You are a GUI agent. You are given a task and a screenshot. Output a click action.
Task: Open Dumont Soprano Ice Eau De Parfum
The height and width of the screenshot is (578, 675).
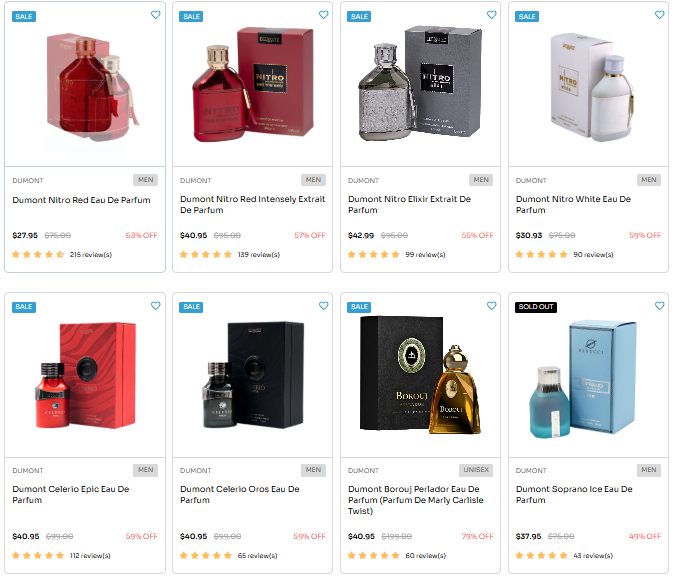pos(574,495)
